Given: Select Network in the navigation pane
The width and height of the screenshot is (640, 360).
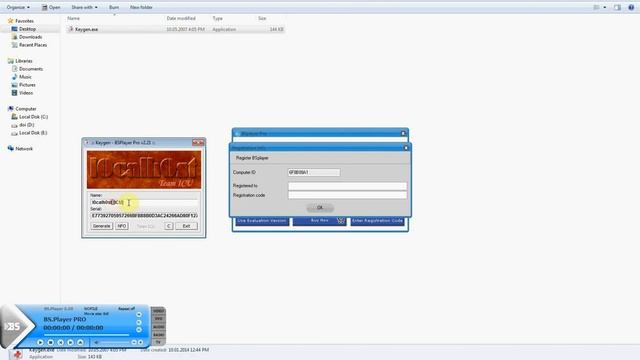Looking at the screenshot, I should click(x=20, y=149).
